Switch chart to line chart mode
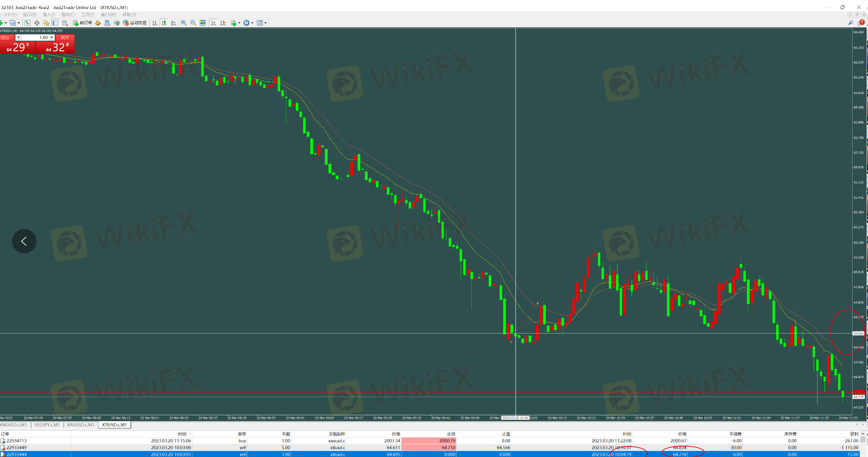 [173, 23]
